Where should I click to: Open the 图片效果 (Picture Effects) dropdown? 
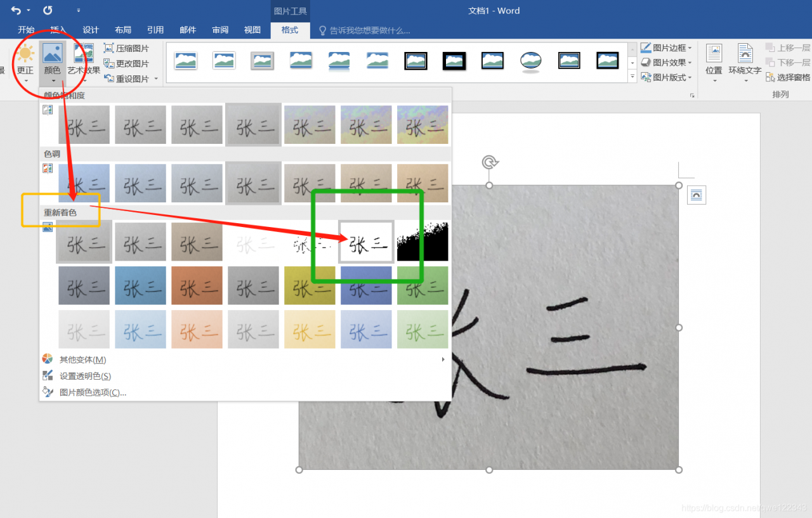666,62
